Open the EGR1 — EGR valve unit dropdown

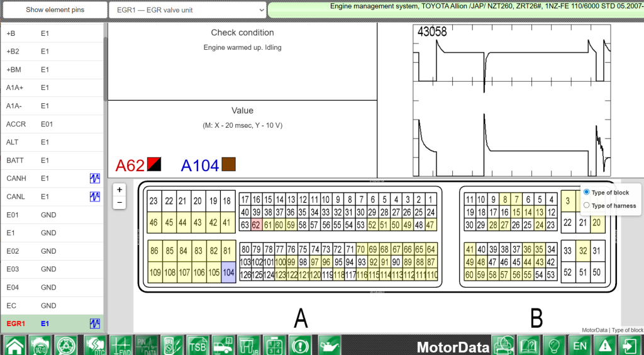click(187, 10)
